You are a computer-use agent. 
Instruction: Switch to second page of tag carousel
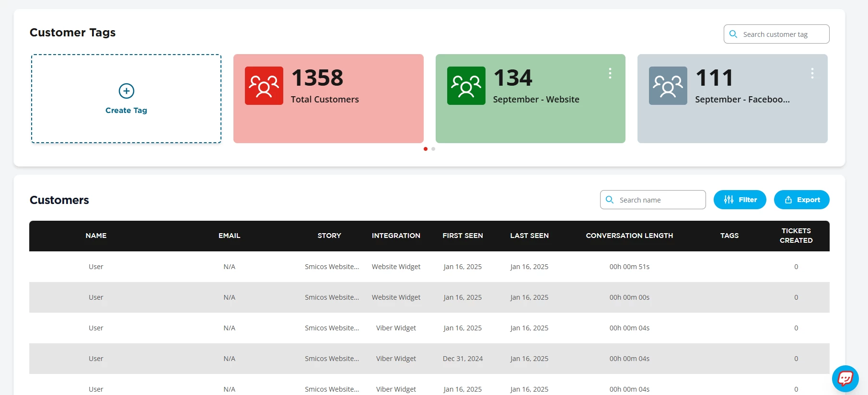coord(433,149)
